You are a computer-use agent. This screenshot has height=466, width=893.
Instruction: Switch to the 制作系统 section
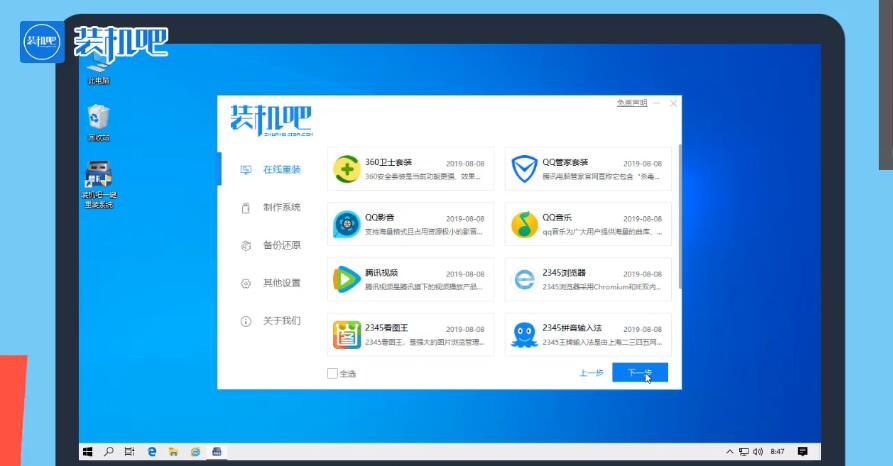click(x=282, y=207)
